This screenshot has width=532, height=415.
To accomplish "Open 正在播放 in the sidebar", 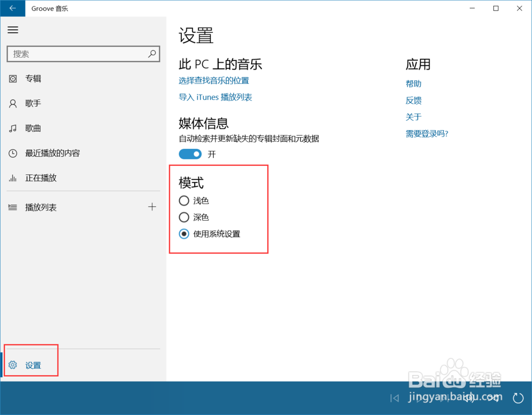I will pos(83,178).
